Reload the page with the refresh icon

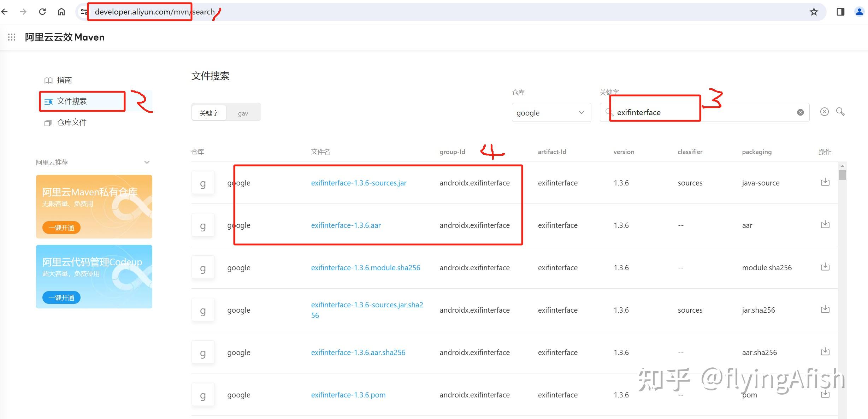(42, 11)
